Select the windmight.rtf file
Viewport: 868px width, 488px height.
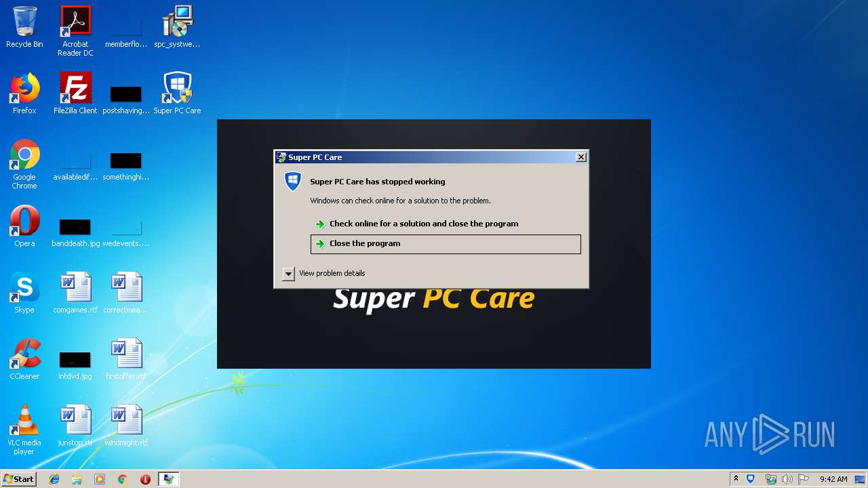click(x=126, y=426)
